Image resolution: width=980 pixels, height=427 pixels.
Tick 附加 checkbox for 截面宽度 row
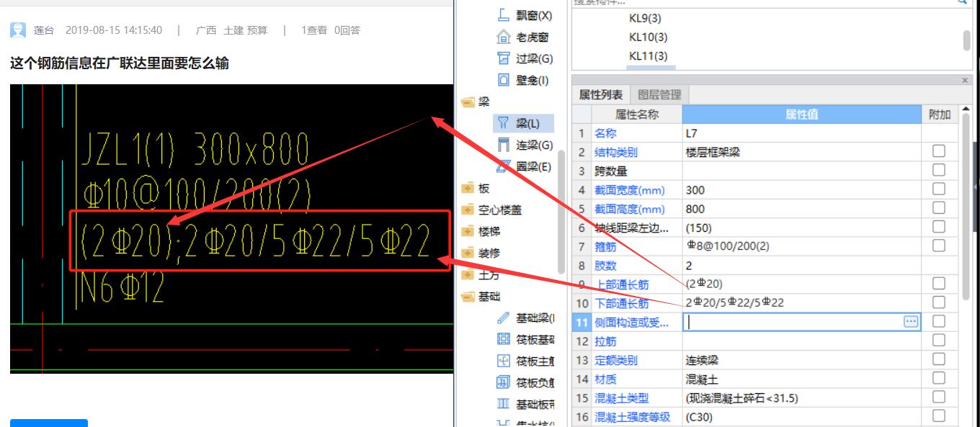click(x=939, y=189)
